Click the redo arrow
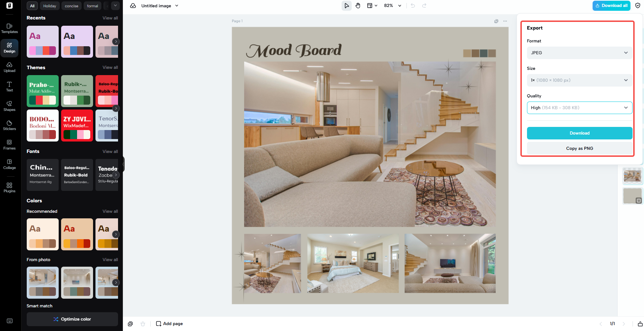The image size is (644, 331). (424, 6)
